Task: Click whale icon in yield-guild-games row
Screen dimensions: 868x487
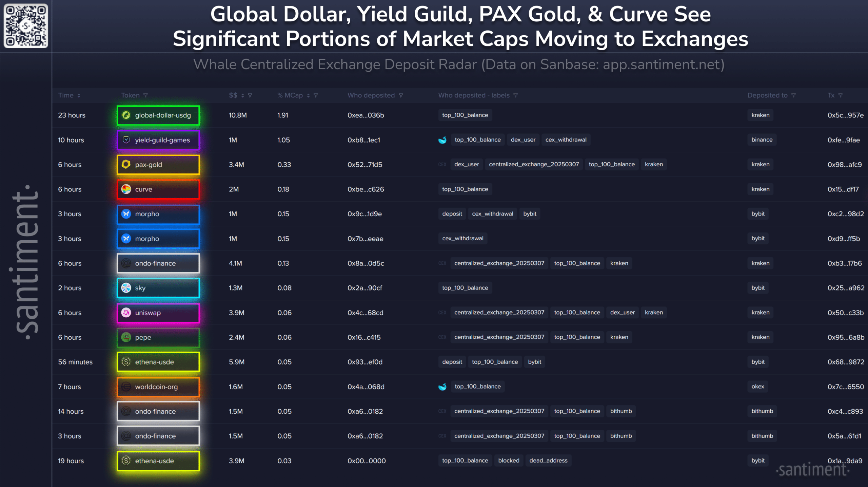Action: click(442, 140)
